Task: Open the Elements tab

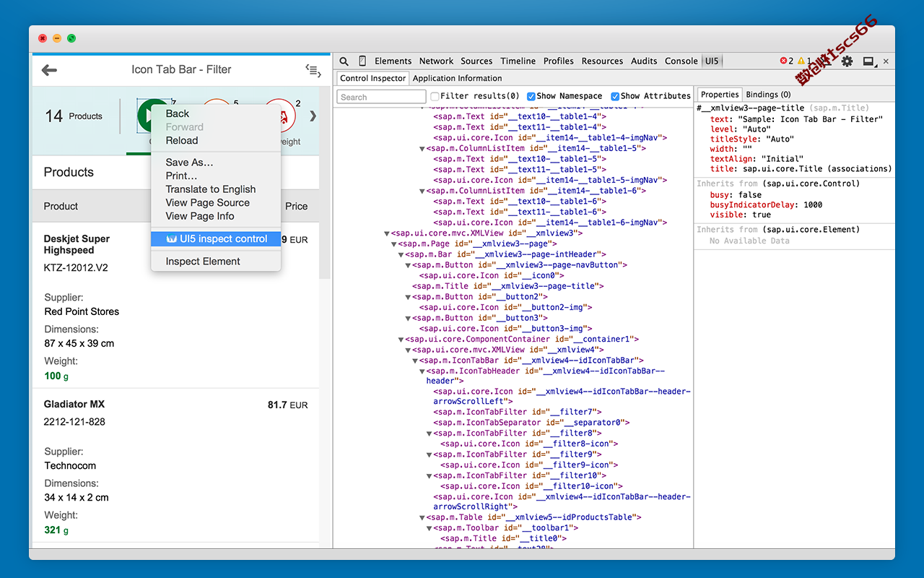Action: 393,61
